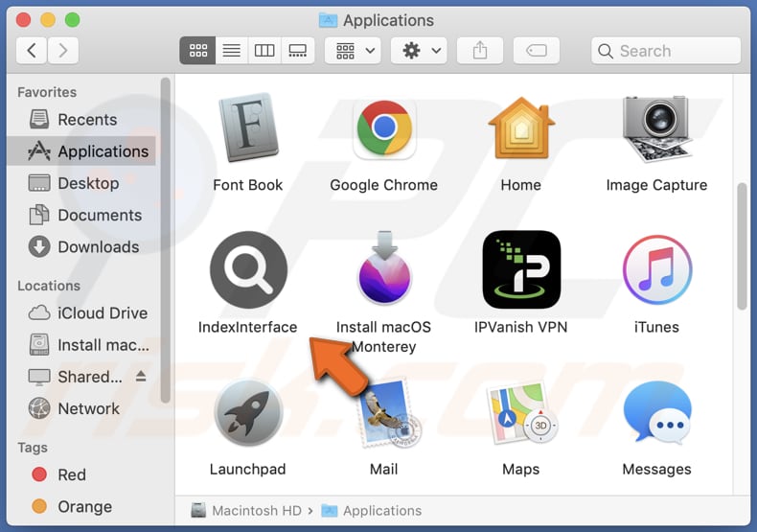Click the "IndexInterface" name label
The width and height of the screenshot is (757, 532).
tap(247, 327)
